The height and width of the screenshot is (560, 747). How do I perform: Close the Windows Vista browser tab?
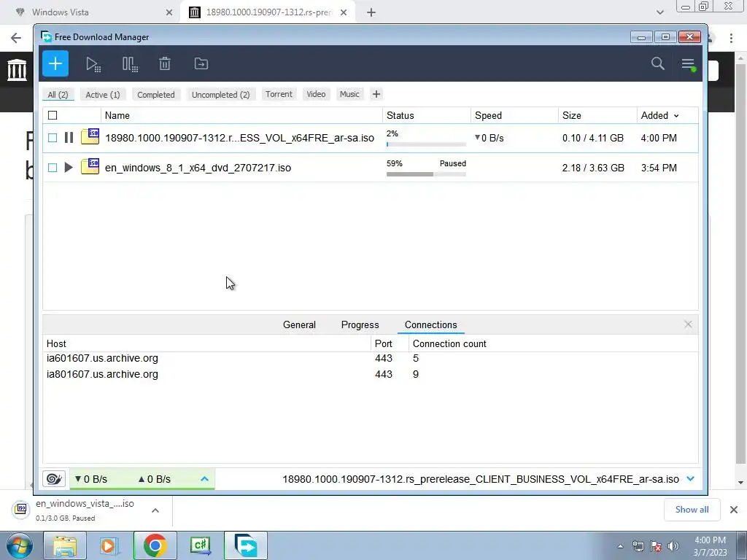[169, 12]
